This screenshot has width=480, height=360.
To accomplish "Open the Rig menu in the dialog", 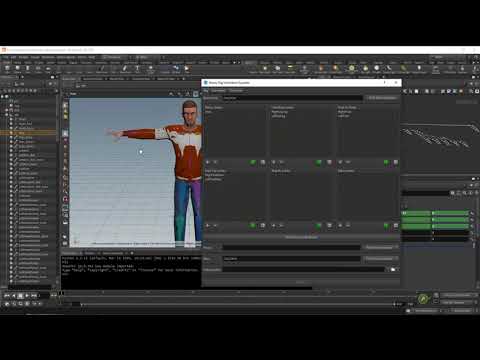I will click(x=206, y=91).
